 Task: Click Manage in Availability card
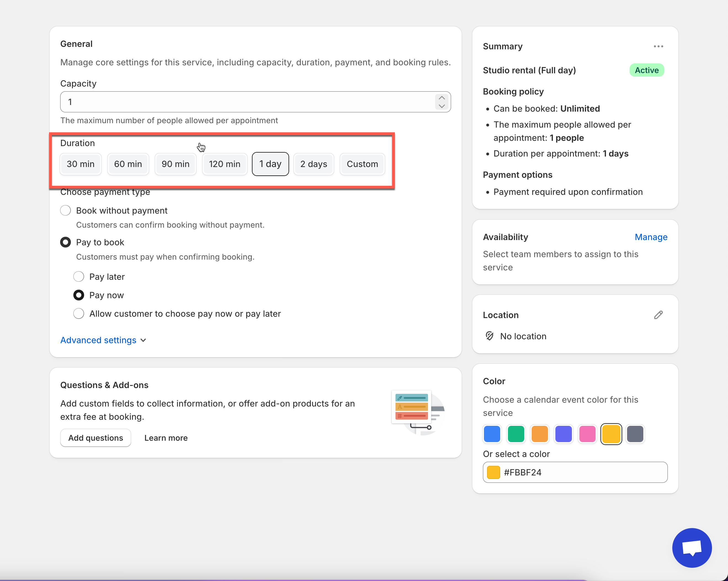(x=651, y=237)
